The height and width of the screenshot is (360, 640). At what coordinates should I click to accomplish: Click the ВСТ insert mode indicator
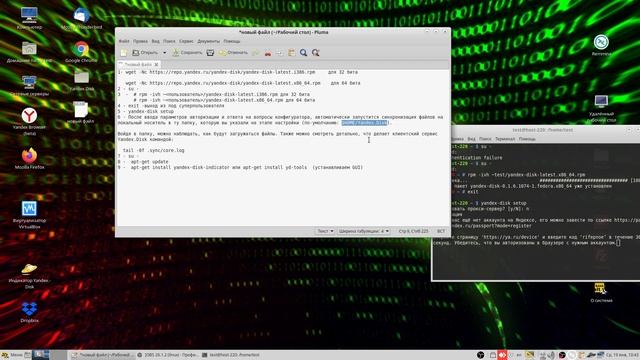(x=441, y=231)
